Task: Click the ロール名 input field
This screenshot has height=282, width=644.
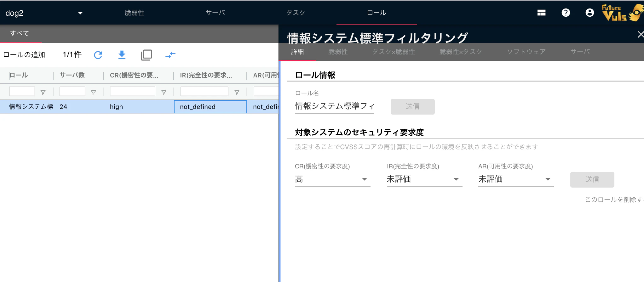Action: point(335,106)
